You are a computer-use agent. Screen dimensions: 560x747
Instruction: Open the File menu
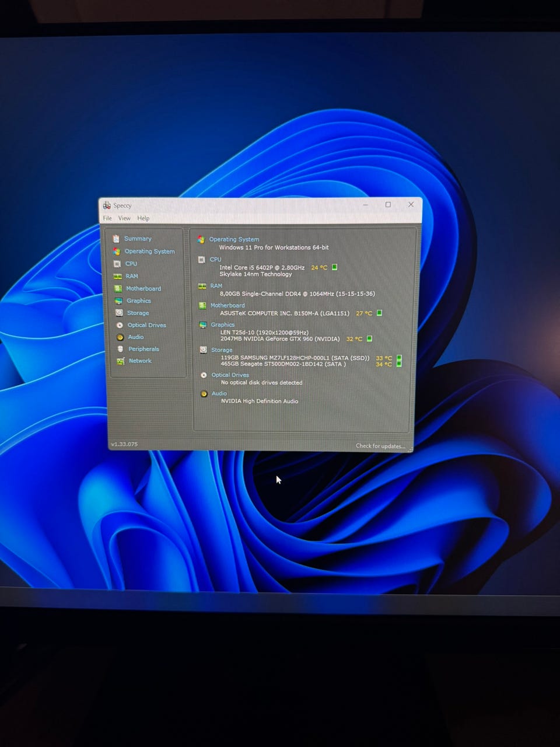[107, 218]
